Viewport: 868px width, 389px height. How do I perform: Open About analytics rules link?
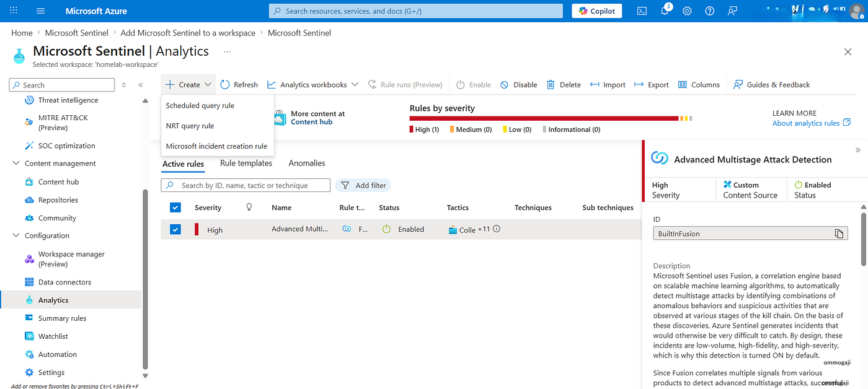coord(811,123)
